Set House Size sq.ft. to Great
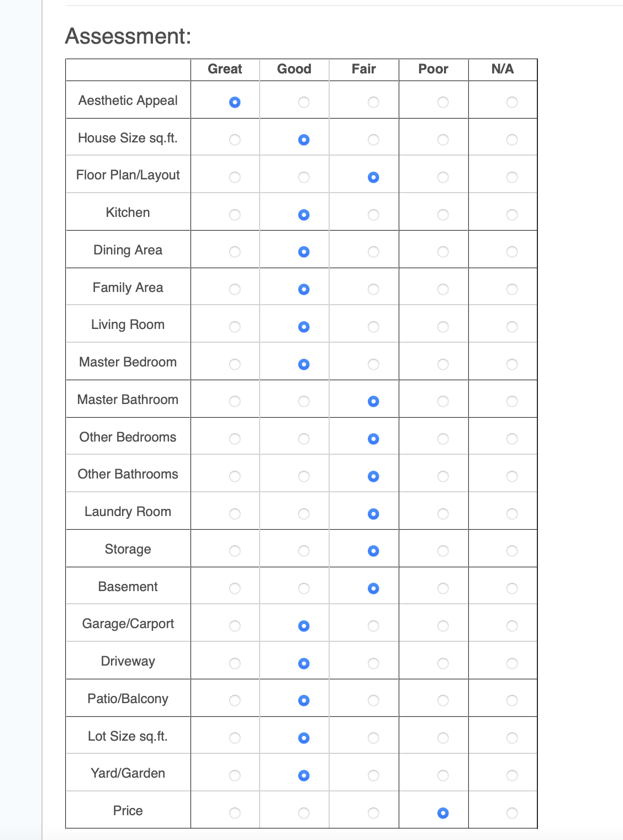Image resolution: width=623 pixels, height=840 pixels. coord(235,140)
